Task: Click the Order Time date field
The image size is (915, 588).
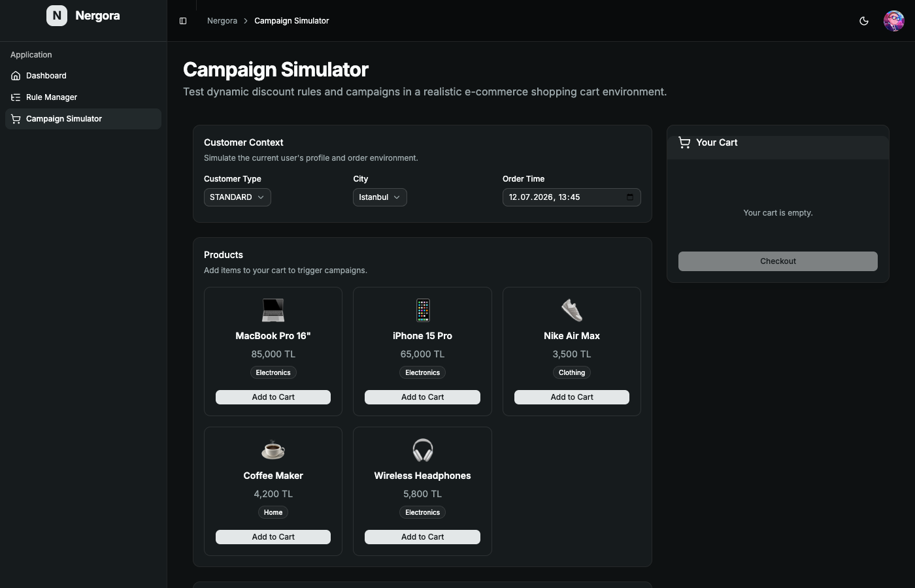Action: 571,197
